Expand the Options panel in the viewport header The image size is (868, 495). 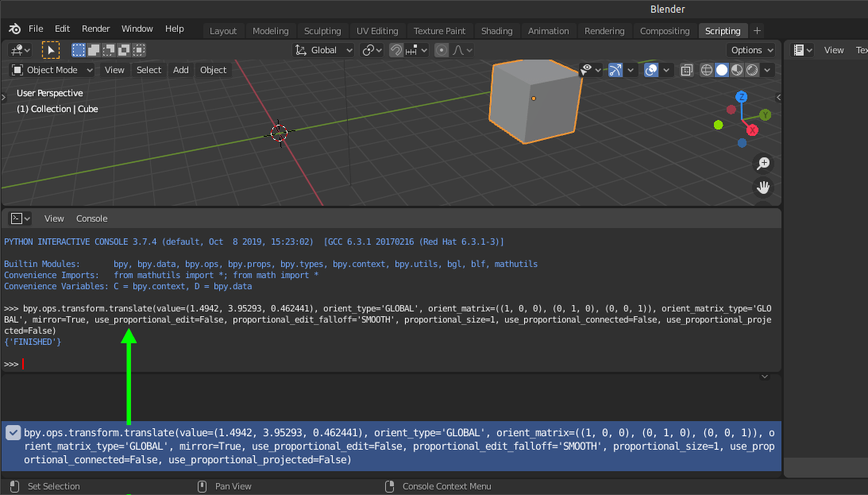[750, 49]
